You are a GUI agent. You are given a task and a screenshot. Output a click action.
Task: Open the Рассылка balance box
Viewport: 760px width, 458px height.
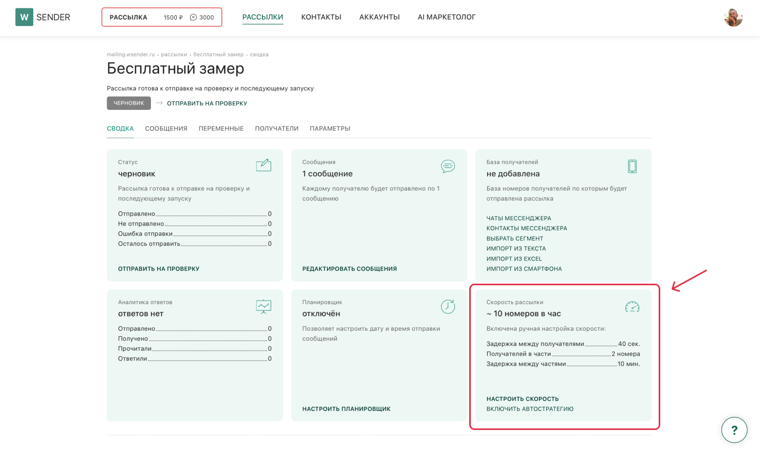(162, 17)
